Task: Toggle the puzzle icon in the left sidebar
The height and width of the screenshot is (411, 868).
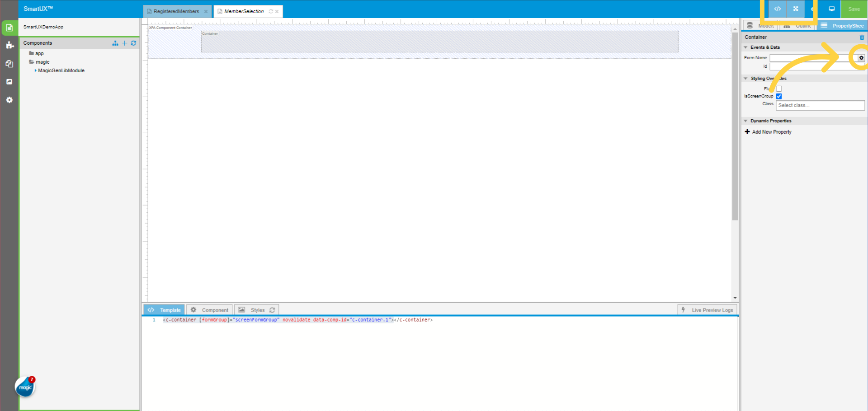Action: tap(9, 45)
